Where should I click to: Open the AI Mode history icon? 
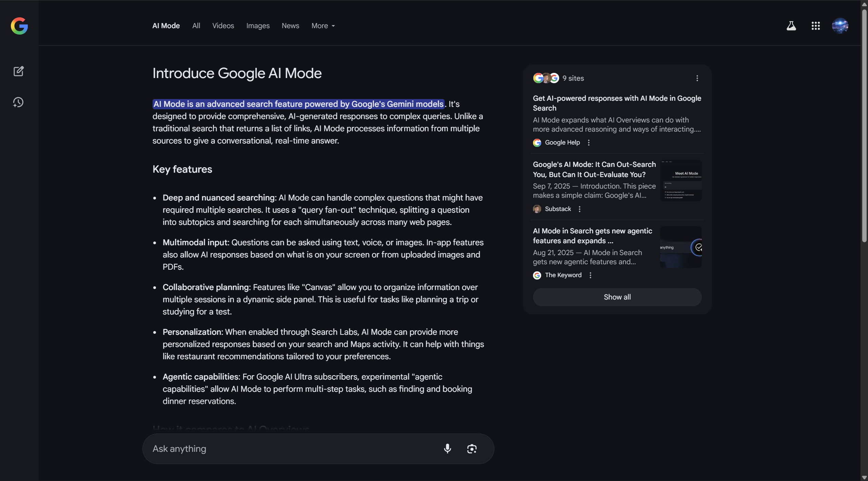click(18, 102)
